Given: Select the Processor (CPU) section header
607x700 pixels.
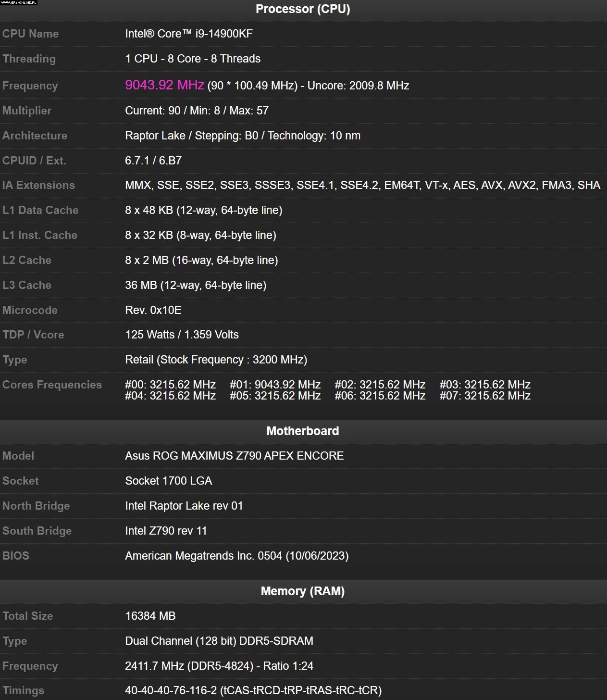Looking at the screenshot, I should (303, 9).
